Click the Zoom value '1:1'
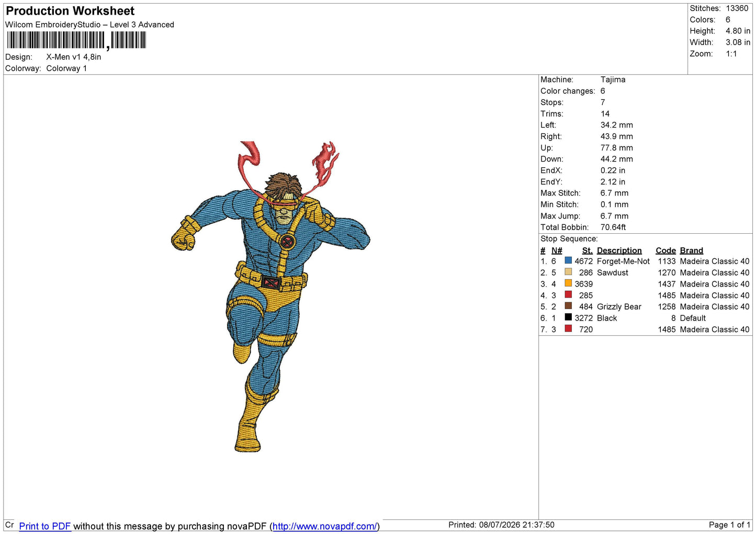This screenshot has height=534, width=756. 731,54
